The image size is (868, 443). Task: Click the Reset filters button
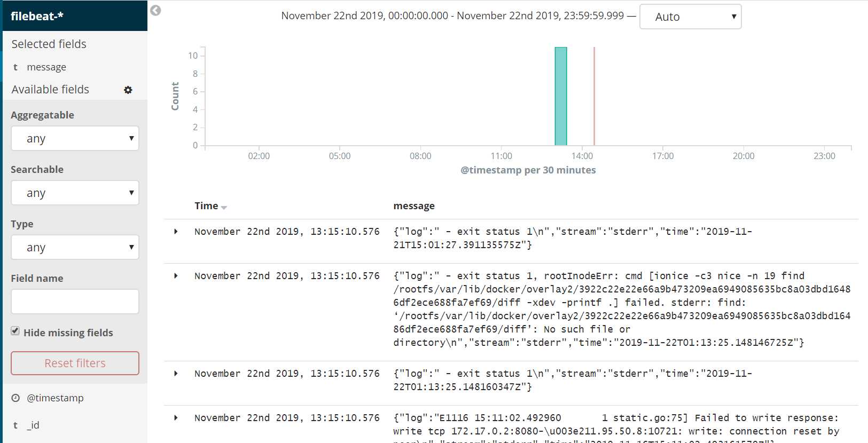pos(75,363)
